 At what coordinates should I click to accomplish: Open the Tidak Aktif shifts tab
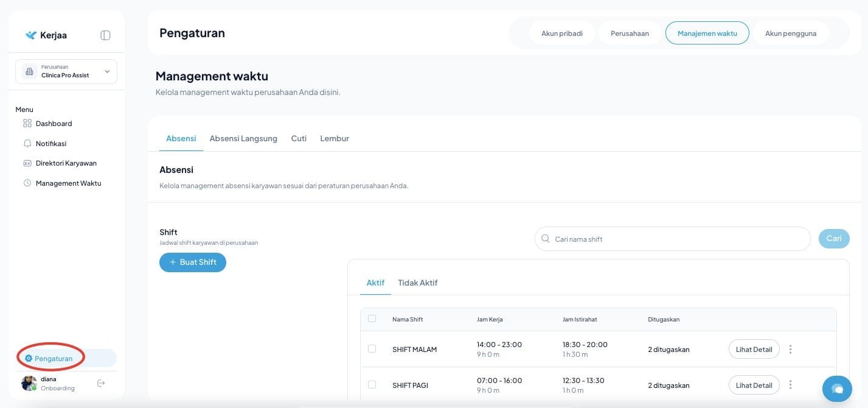click(417, 283)
